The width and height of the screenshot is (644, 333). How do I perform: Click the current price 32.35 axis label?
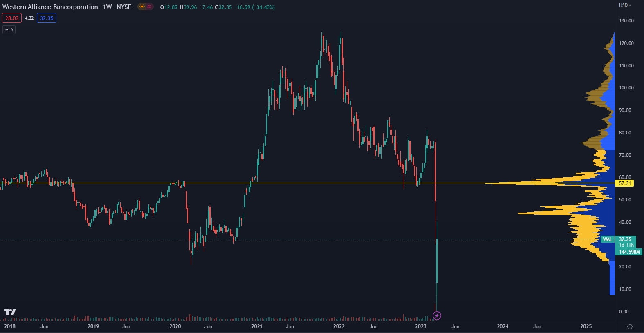tap(625, 239)
